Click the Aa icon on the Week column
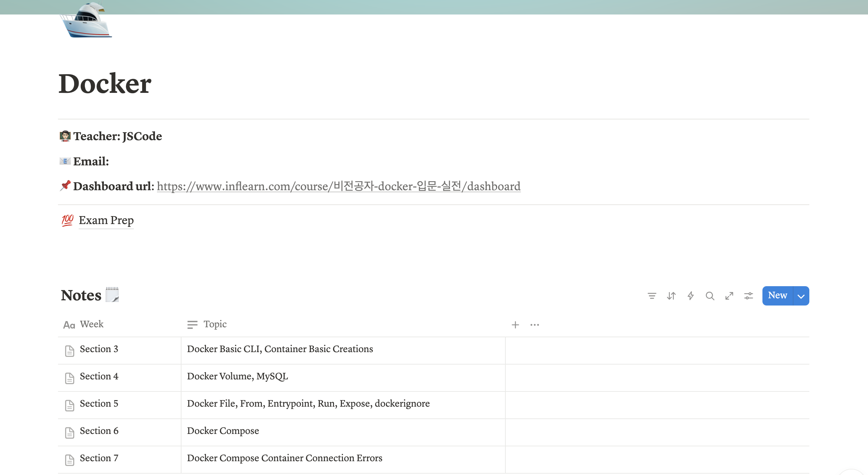 [x=69, y=324]
